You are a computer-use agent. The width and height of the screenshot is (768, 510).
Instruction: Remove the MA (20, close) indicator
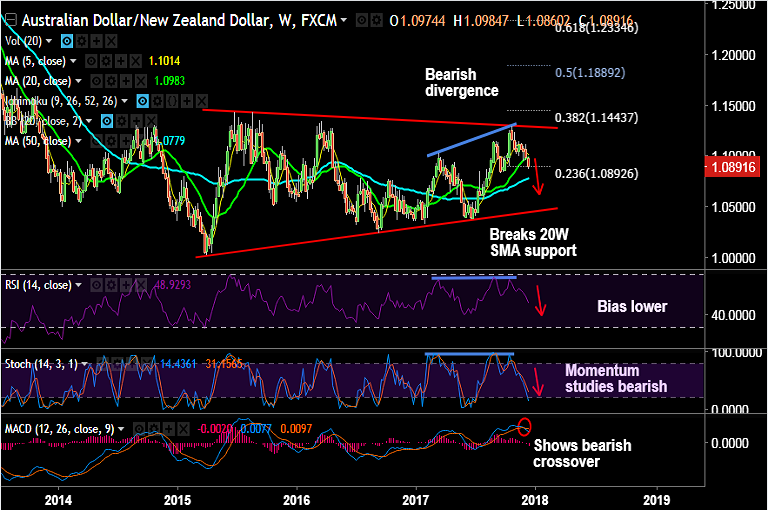141,81
